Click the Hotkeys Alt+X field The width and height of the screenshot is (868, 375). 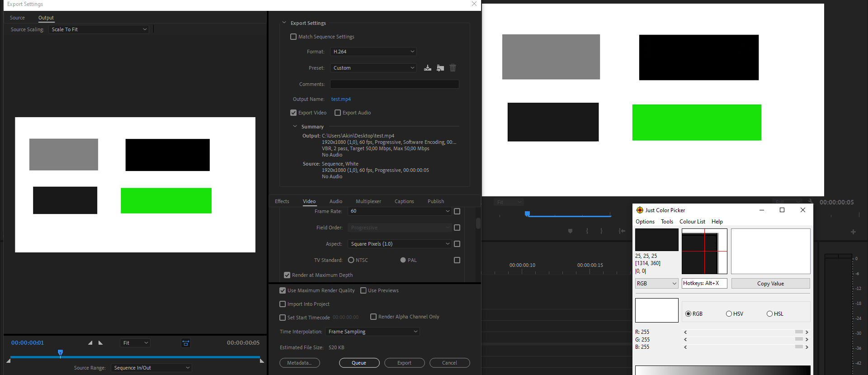[704, 283]
